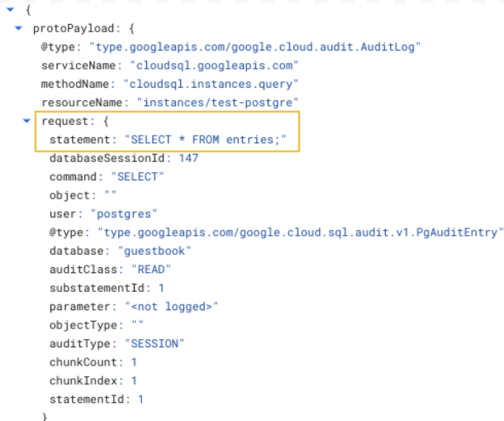Click the substatementId field key
Image resolution: width=504 pixels, height=421 pixels.
coord(97,288)
